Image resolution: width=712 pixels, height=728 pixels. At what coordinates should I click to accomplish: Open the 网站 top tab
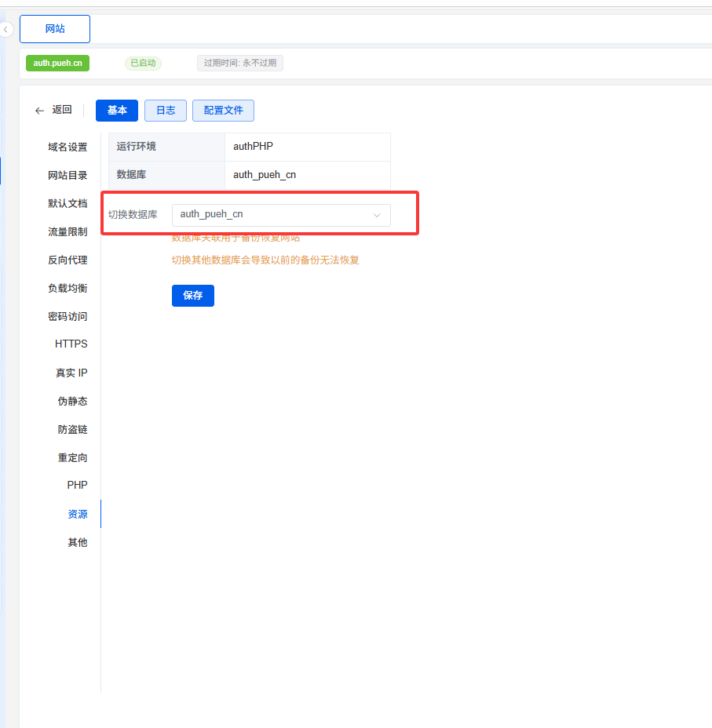pyautogui.click(x=55, y=29)
